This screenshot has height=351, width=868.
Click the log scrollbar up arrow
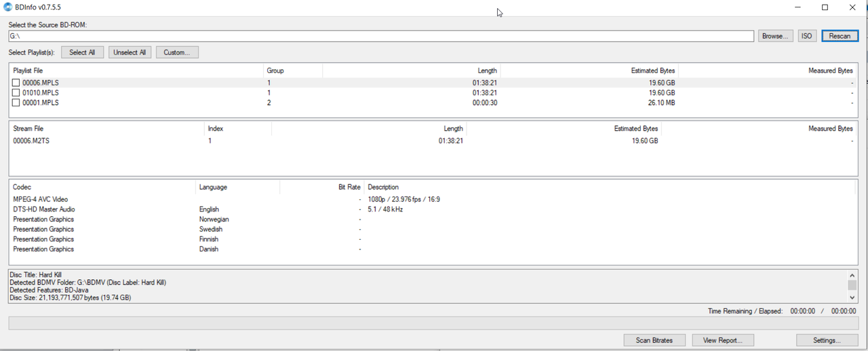(x=852, y=275)
